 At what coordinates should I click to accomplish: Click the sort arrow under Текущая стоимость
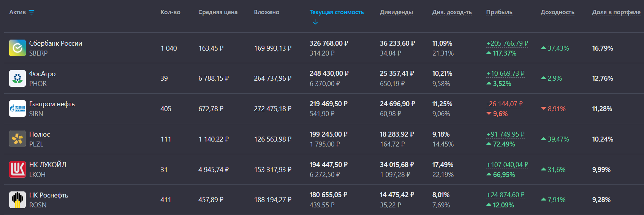pos(315,22)
